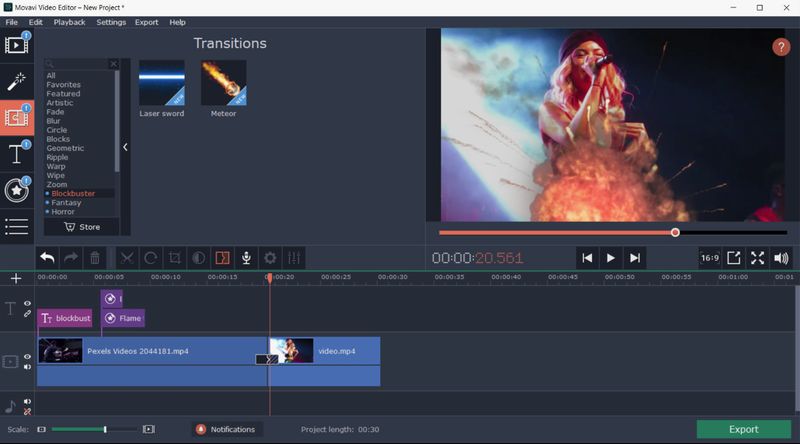800x444 pixels.
Task: Select the Meteor transition thumbnail
Action: 223,83
